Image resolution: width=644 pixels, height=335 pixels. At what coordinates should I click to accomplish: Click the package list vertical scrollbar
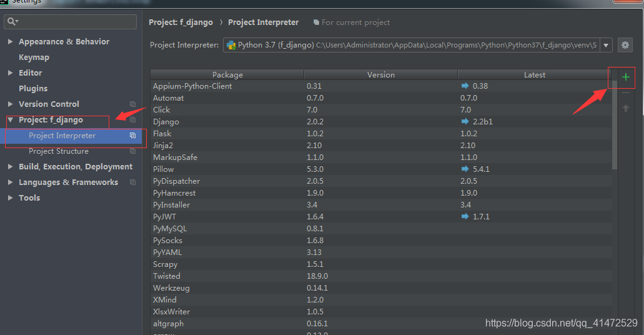pos(615,125)
